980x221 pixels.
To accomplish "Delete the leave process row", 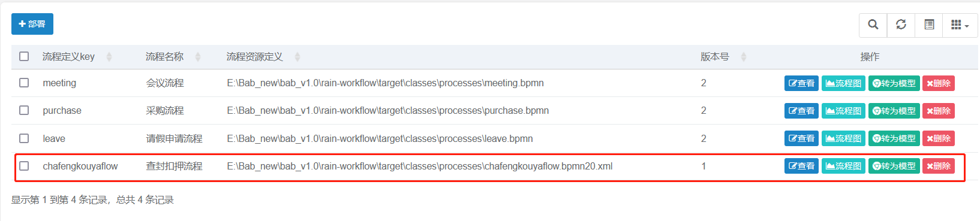I will click(x=939, y=138).
